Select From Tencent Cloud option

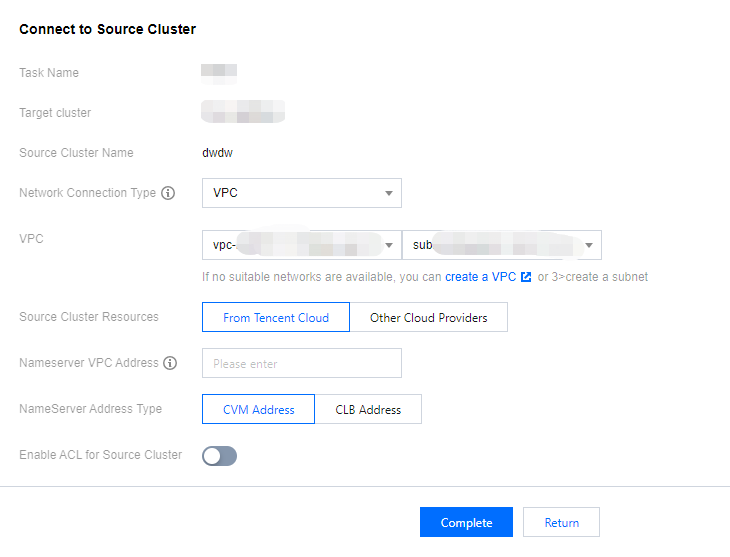point(276,318)
